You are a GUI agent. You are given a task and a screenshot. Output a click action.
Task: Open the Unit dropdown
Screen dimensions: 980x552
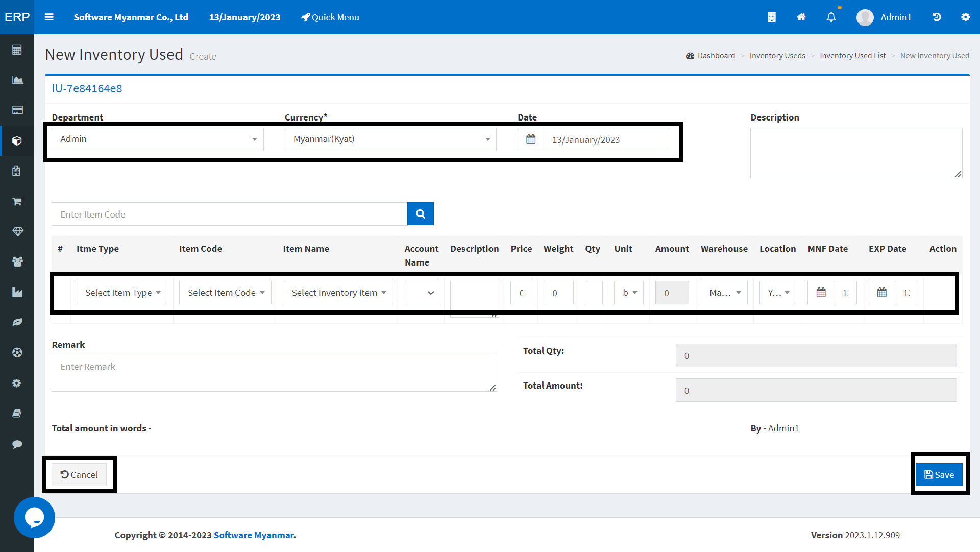tap(629, 293)
